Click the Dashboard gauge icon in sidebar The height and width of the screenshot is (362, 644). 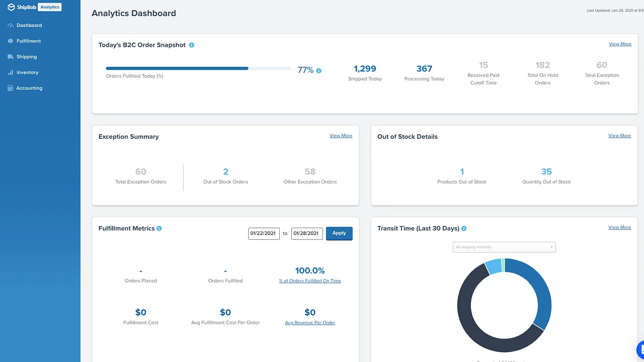(x=11, y=25)
